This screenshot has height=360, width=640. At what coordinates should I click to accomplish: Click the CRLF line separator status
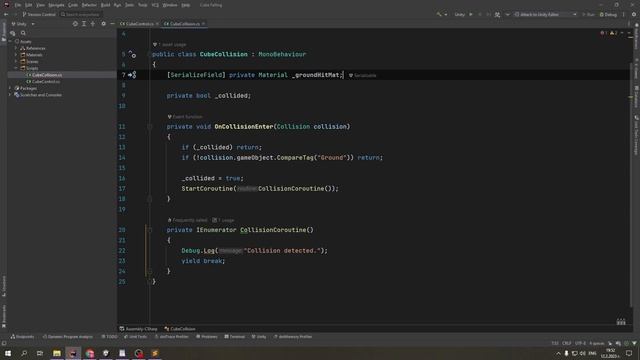point(567,343)
